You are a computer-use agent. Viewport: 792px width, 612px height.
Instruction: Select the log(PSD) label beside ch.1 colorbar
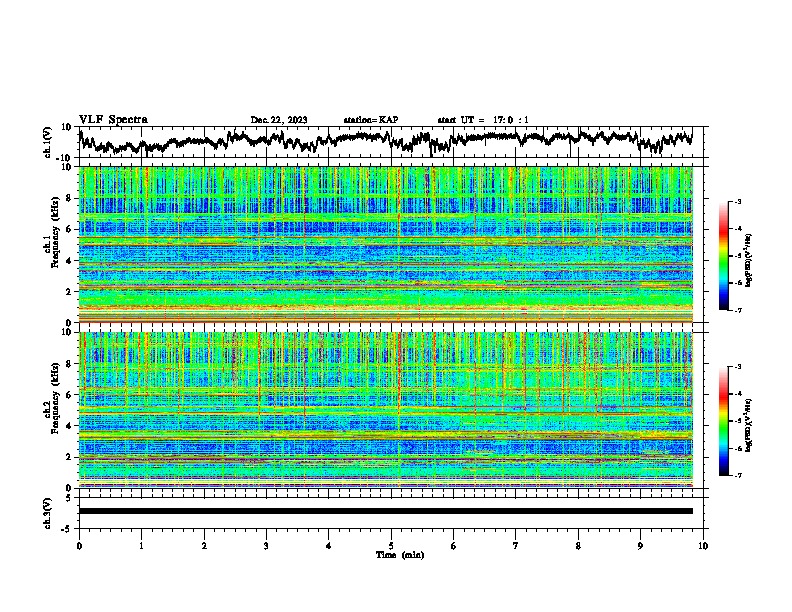[x=749, y=261]
